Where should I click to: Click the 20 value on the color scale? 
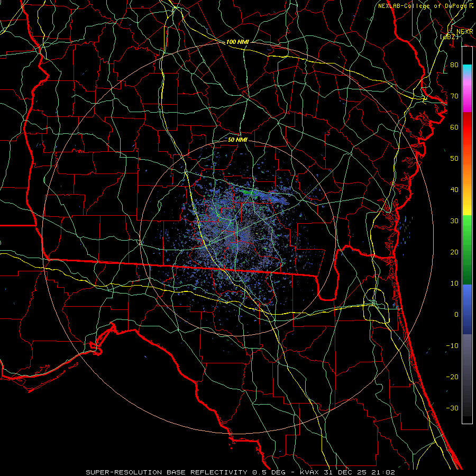[454, 252]
